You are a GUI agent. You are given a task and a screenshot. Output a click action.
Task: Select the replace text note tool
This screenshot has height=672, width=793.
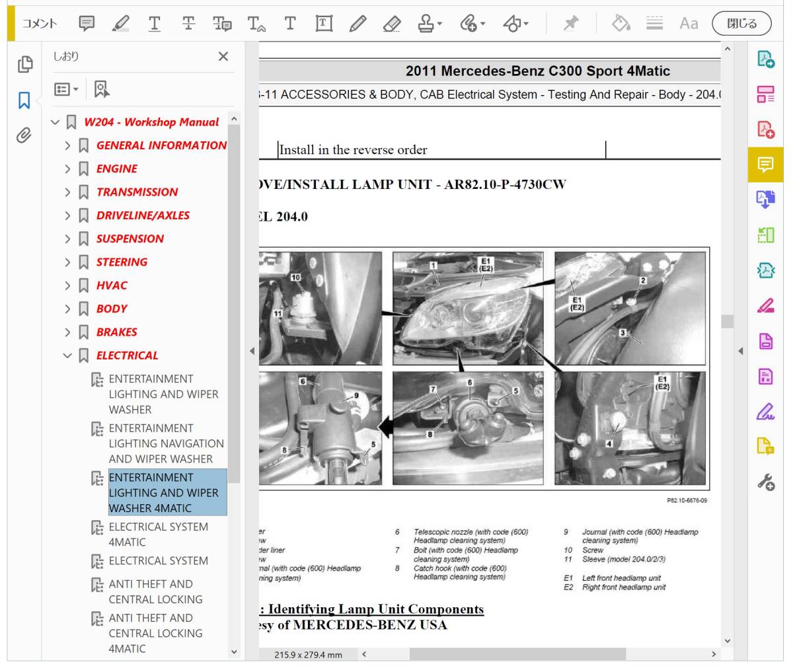[x=222, y=24]
